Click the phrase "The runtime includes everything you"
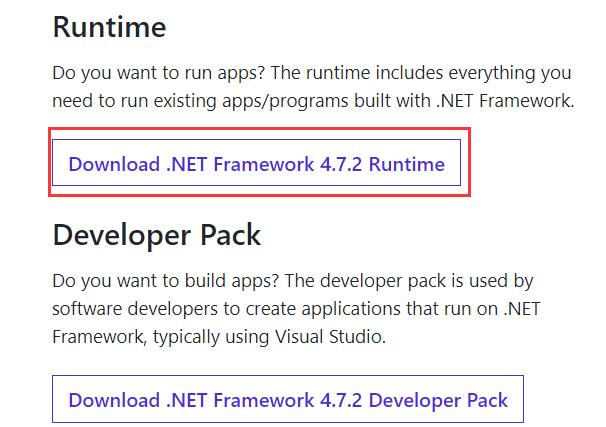 point(421,73)
